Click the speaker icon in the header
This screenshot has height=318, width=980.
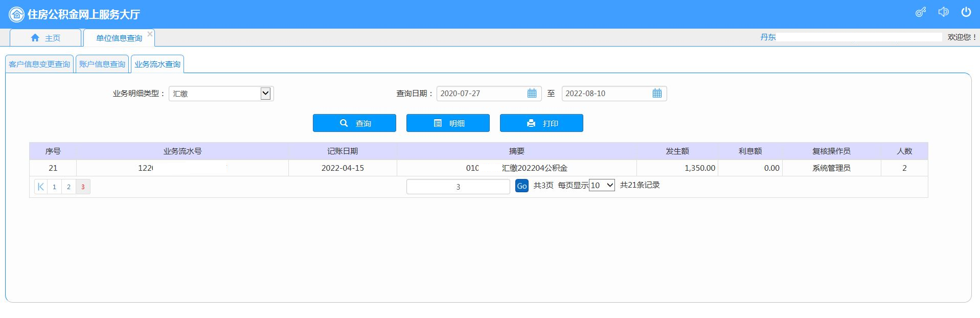[x=943, y=12]
